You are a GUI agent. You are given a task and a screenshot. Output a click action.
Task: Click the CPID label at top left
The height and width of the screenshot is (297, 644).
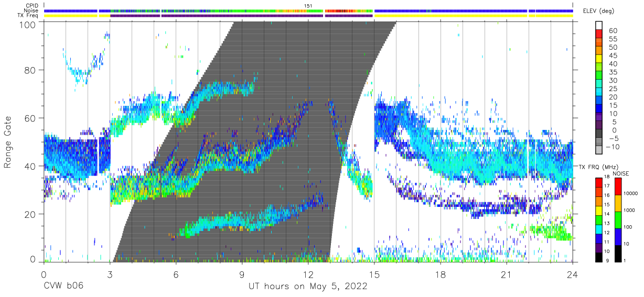(31, 6)
